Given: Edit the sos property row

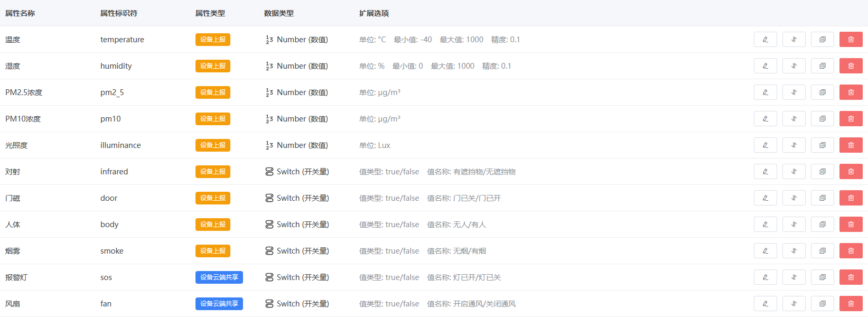Looking at the screenshot, I should pos(765,277).
